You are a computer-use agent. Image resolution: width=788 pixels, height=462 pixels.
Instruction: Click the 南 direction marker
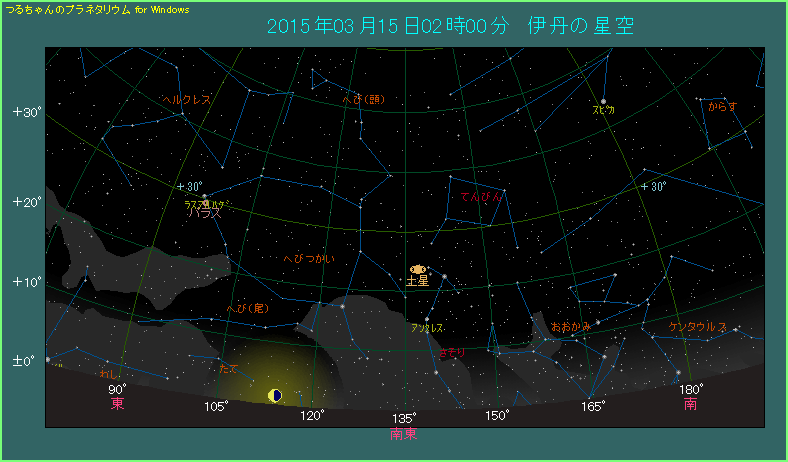coord(691,404)
